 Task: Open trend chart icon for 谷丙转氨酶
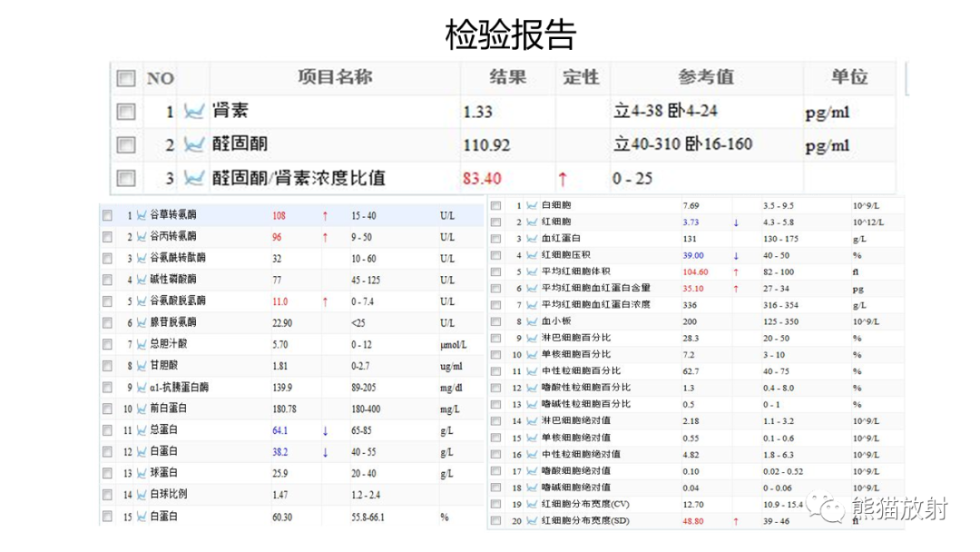(142, 237)
